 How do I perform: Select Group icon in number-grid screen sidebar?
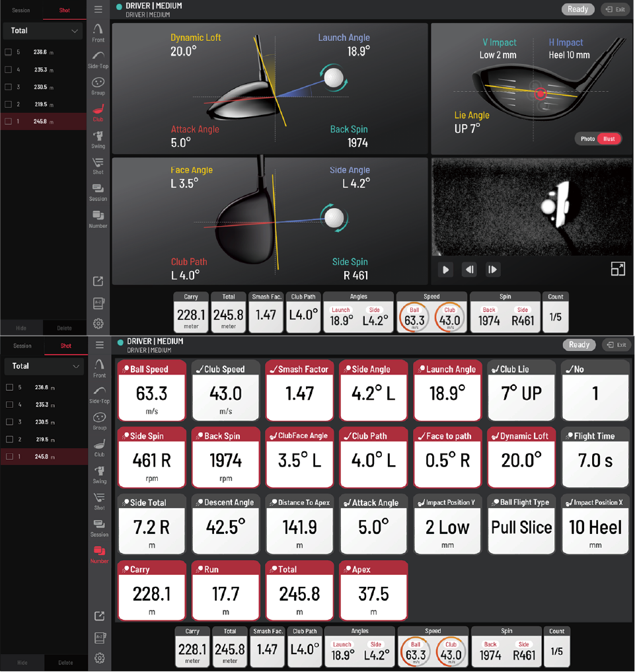tap(99, 422)
